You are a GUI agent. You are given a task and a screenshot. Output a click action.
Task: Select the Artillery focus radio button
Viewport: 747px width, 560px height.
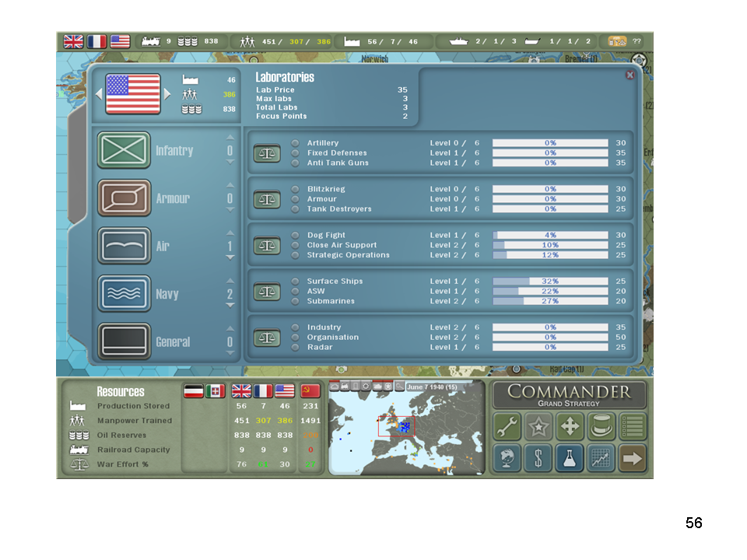tap(296, 143)
